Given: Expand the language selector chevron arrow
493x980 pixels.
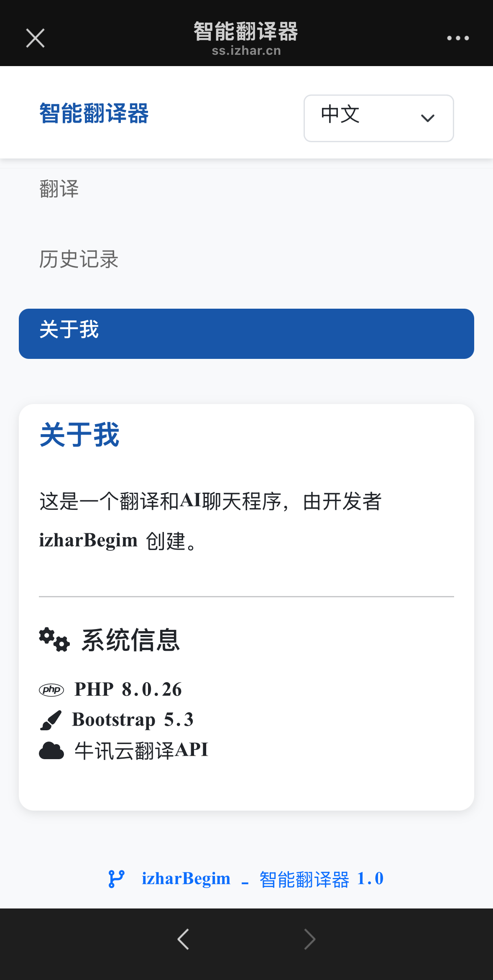Looking at the screenshot, I should (427, 118).
